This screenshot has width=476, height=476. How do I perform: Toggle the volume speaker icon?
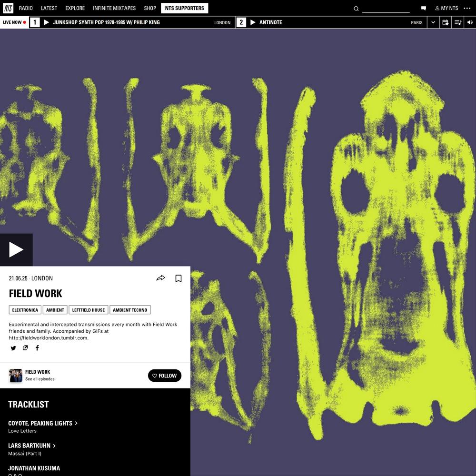tap(470, 22)
